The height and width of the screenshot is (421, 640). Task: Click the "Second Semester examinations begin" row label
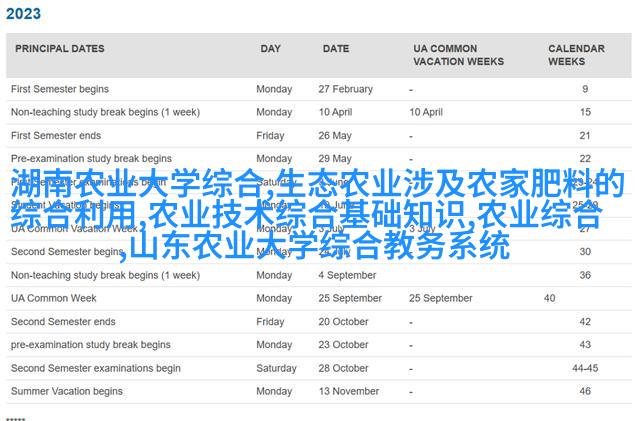pyautogui.click(x=96, y=368)
